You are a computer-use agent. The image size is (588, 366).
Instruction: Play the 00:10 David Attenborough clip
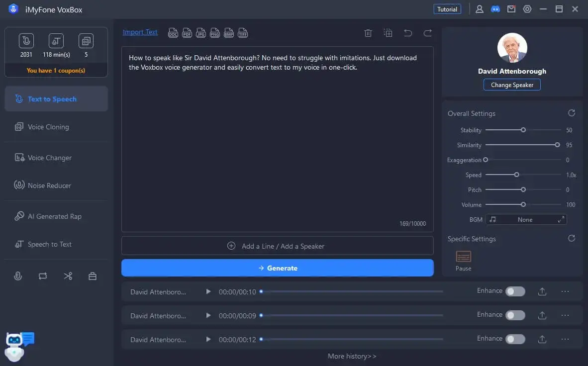click(x=208, y=291)
